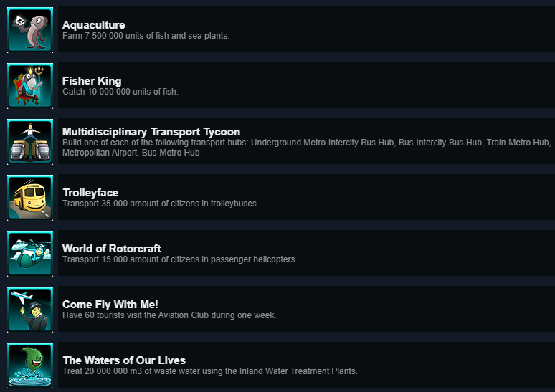Screen dimensions: 555x392
Task: Click The Waters of Our Lives title
Action: click(x=124, y=360)
